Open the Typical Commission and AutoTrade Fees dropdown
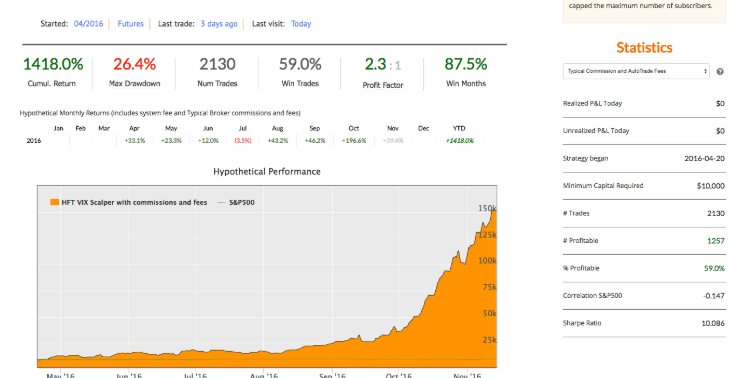This screenshot has width=733, height=378. 636,71
